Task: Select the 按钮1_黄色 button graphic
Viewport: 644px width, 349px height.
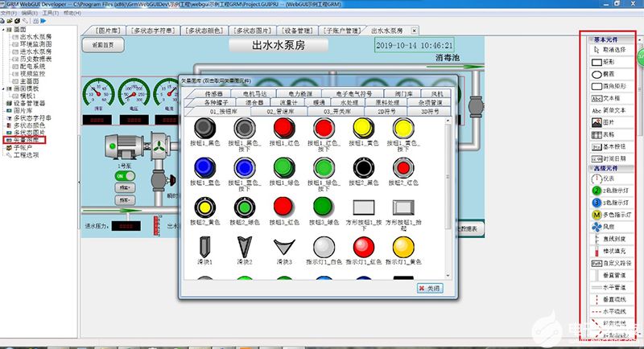Action: point(364,129)
